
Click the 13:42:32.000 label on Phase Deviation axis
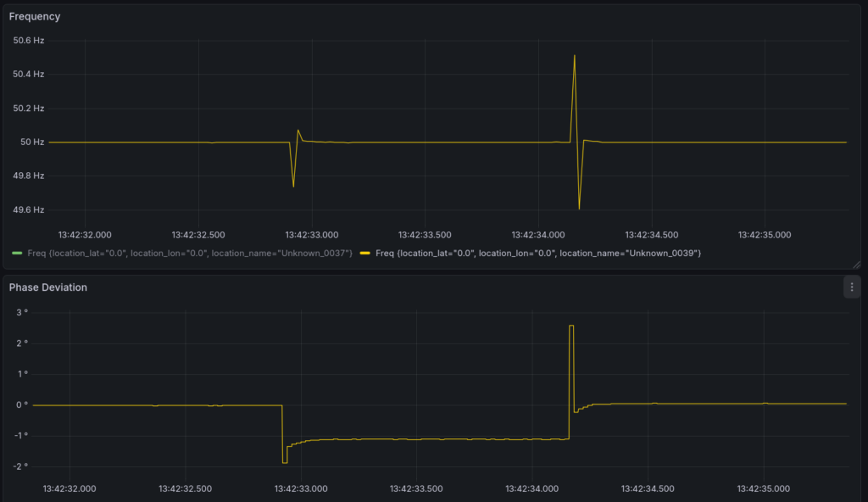point(70,488)
